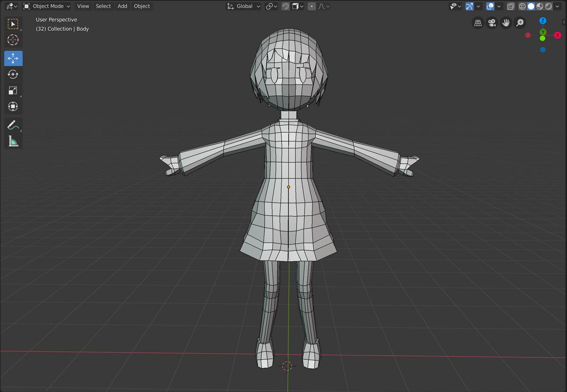
Task: Open the Add menu
Action: [122, 6]
